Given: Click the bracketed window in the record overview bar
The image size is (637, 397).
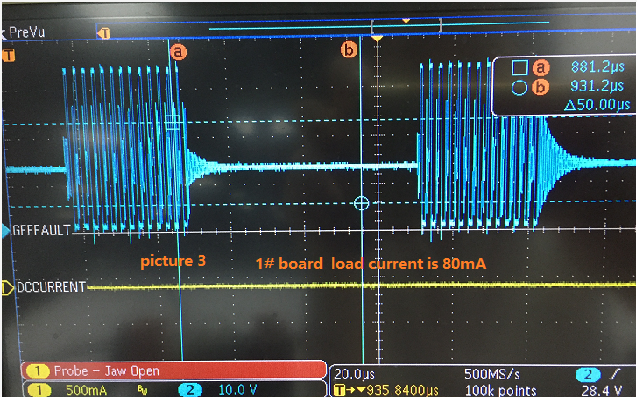Looking at the screenshot, I should pyautogui.click(x=406, y=26).
